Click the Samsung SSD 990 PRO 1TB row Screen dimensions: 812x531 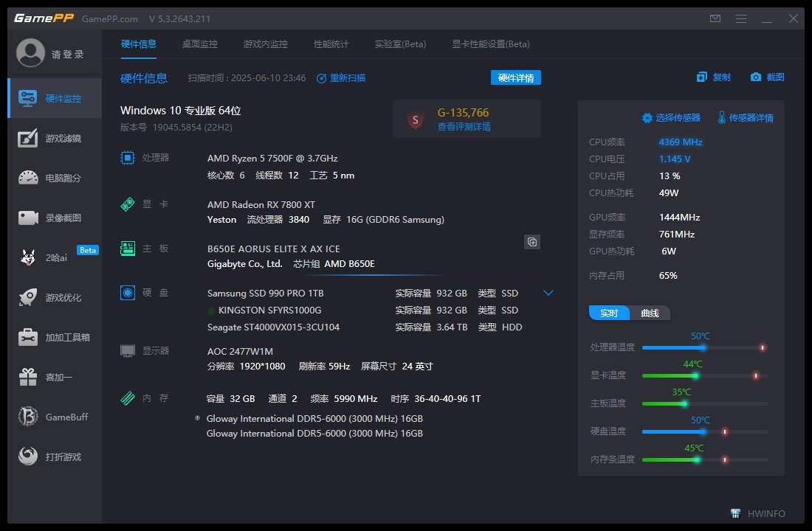click(x=365, y=293)
